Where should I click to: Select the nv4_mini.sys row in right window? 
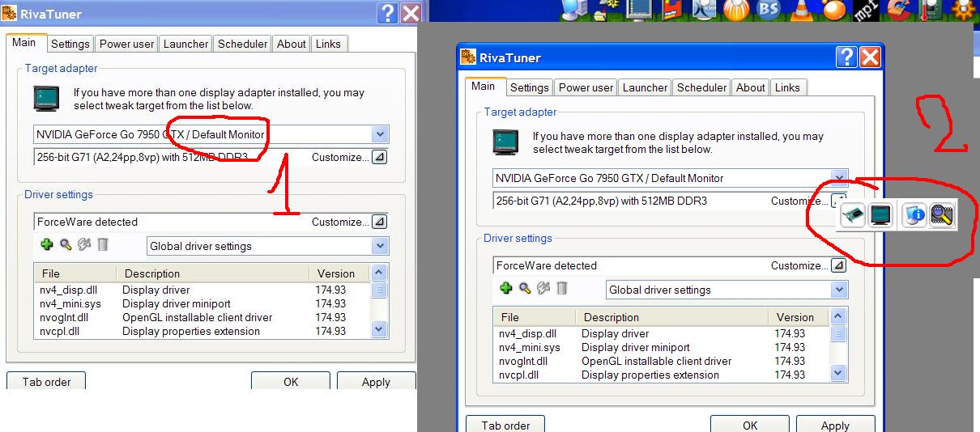point(662,347)
